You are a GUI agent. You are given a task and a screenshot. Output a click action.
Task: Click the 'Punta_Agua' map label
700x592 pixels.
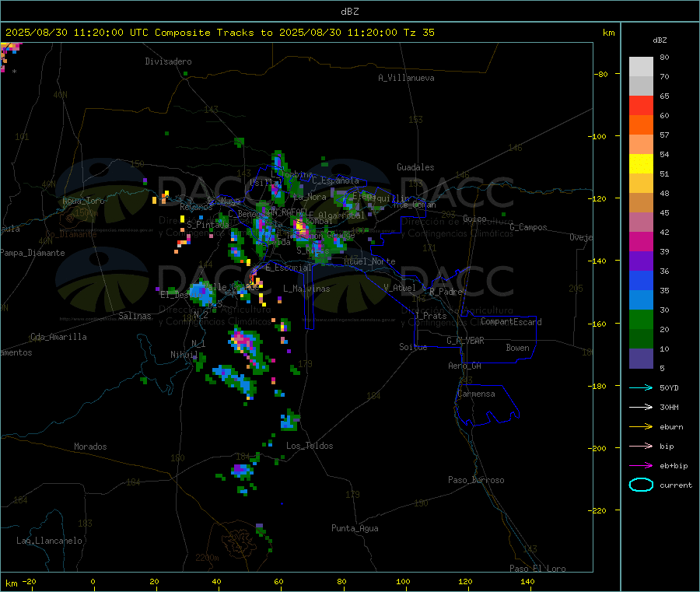coord(355,529)
